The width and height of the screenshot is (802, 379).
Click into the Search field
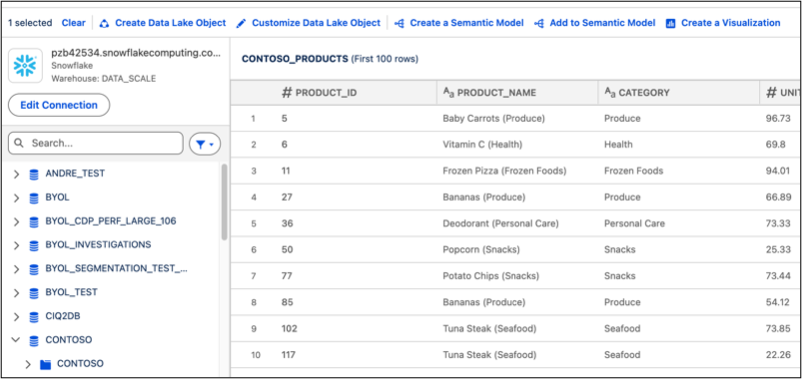[x=96, y=143]
